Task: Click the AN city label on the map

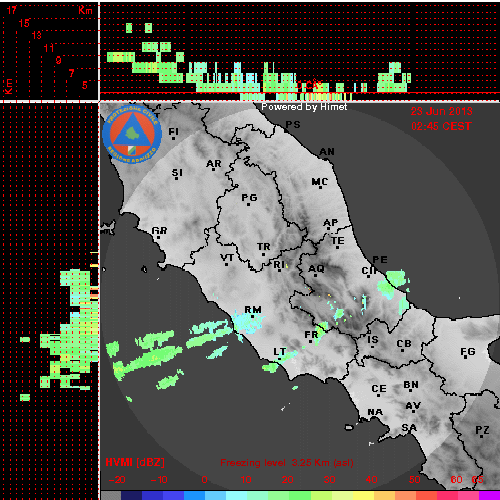Action: pyautogui.click(x=327, y=152)
